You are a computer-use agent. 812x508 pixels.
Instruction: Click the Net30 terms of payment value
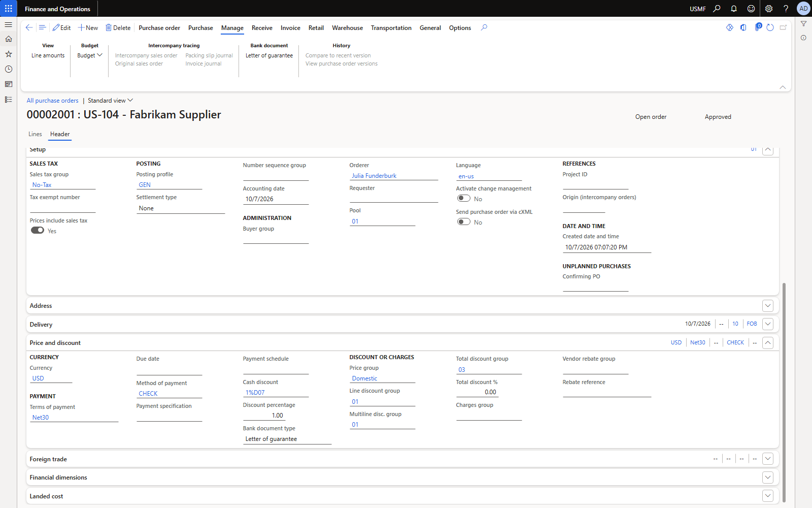coord(41,418)
